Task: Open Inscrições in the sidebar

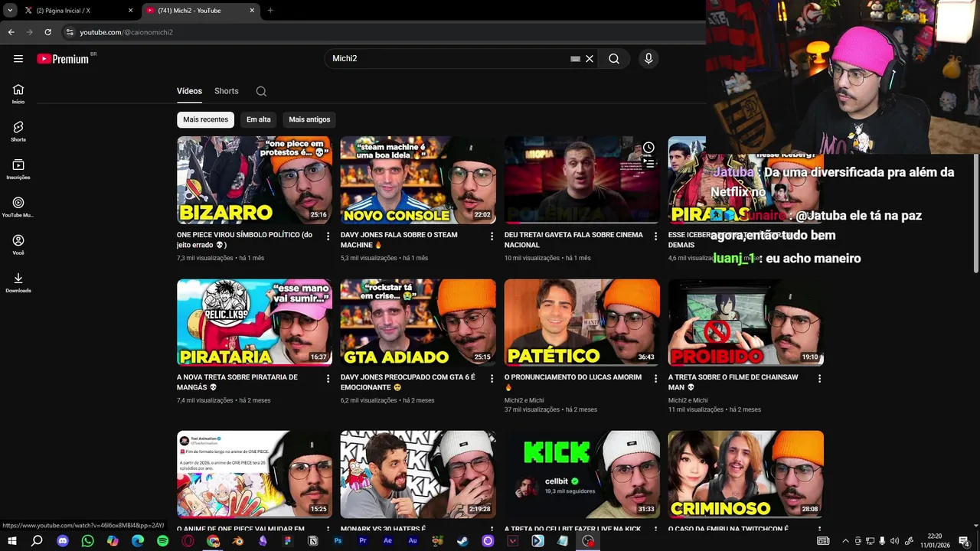Action: coord(18,169)
